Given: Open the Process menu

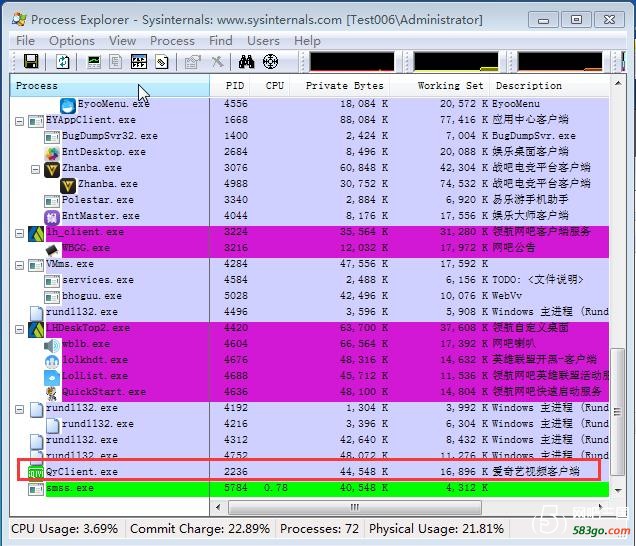Looking at the screenshot, I should tap(172, 41).
